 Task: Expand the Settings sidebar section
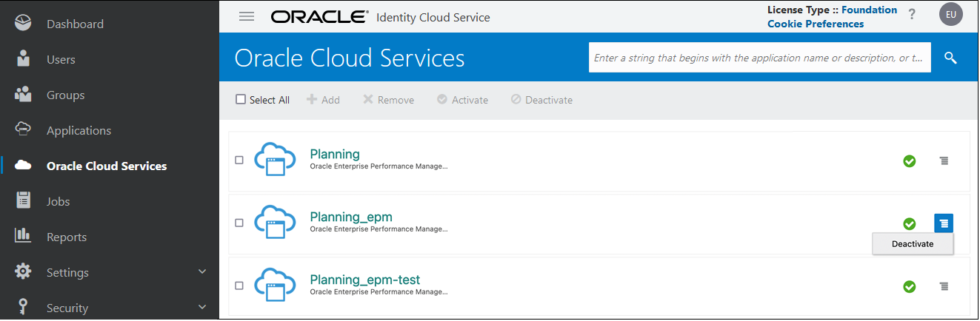[202, 272]
